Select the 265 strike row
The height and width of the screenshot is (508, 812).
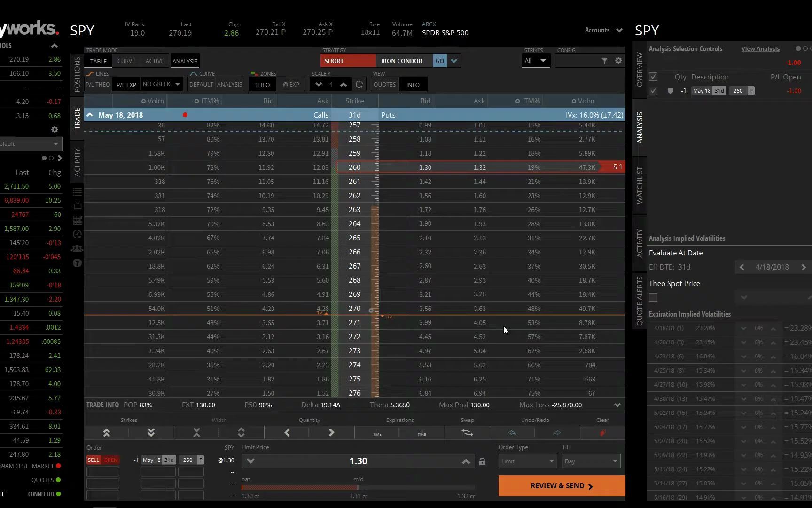pos(355,238)
